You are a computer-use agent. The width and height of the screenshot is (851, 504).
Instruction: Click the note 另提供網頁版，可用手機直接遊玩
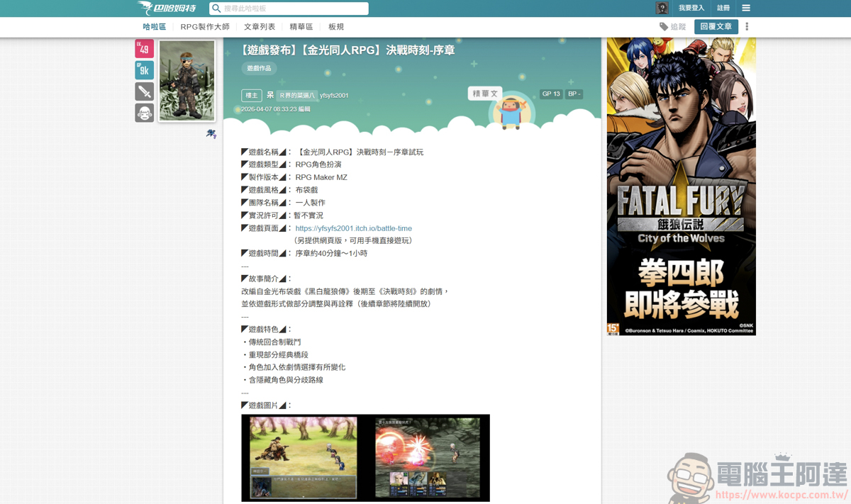pos(353,240)
